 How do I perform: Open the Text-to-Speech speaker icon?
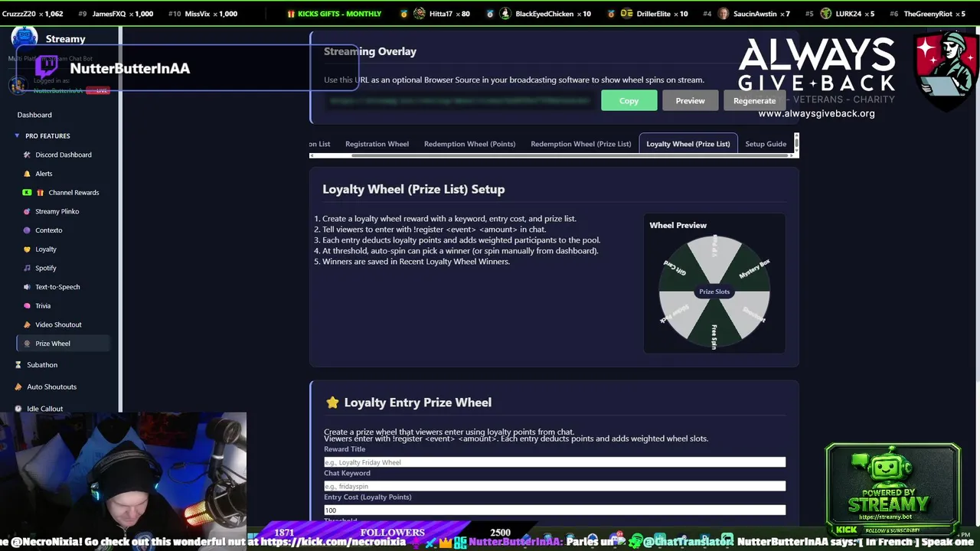27,287
